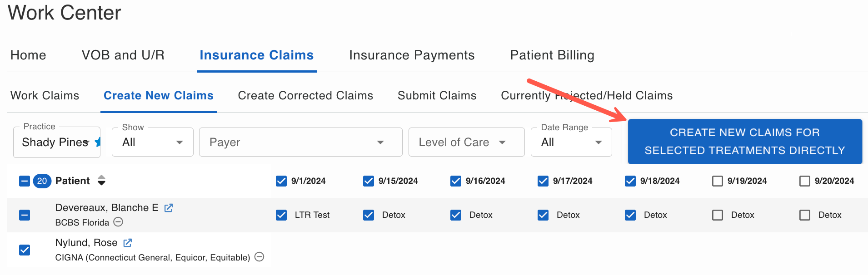Image resolution: width=868 pixels, height=275 pixels.
Task: Switch to the Insurance Payments tab
Action: coord(412,55)
